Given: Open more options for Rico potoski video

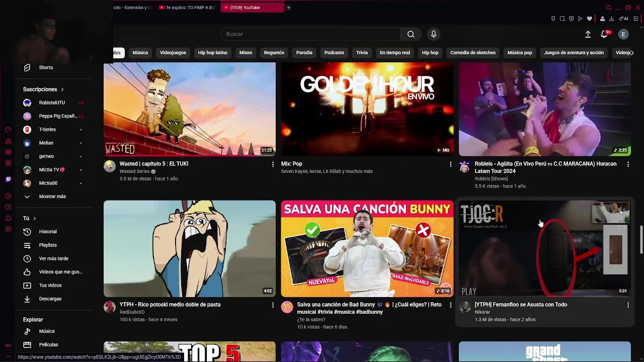Looking at the screenshot, I should [x=273, y=305].
